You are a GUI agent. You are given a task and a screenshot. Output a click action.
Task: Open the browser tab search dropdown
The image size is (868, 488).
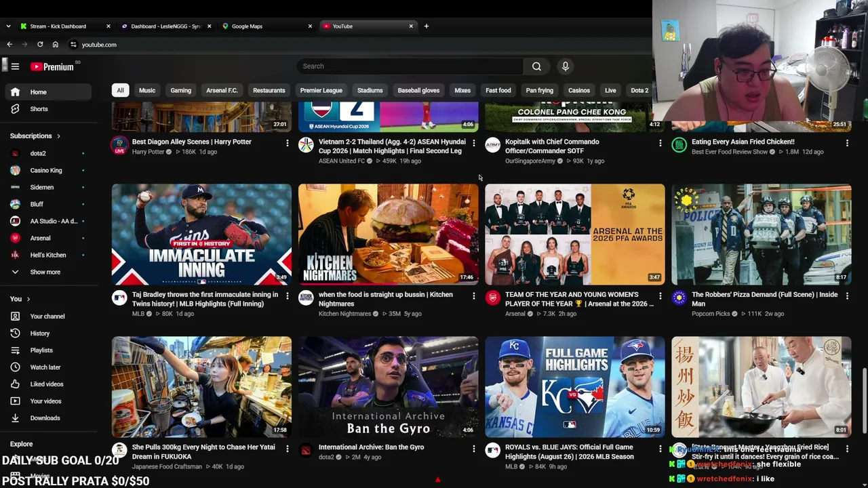[8, 26]
